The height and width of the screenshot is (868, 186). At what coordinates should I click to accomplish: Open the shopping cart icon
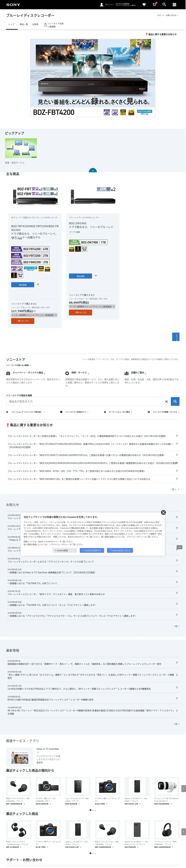(x=154, y=5)
